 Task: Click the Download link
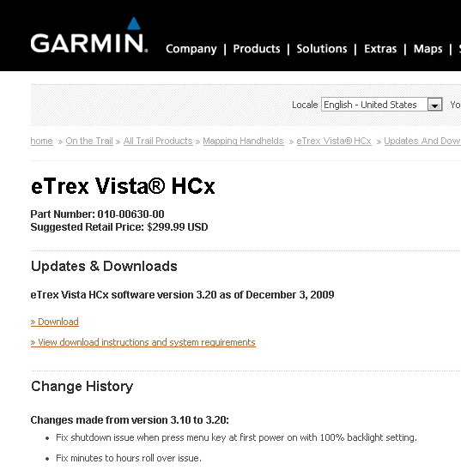[x=55, y=322]
